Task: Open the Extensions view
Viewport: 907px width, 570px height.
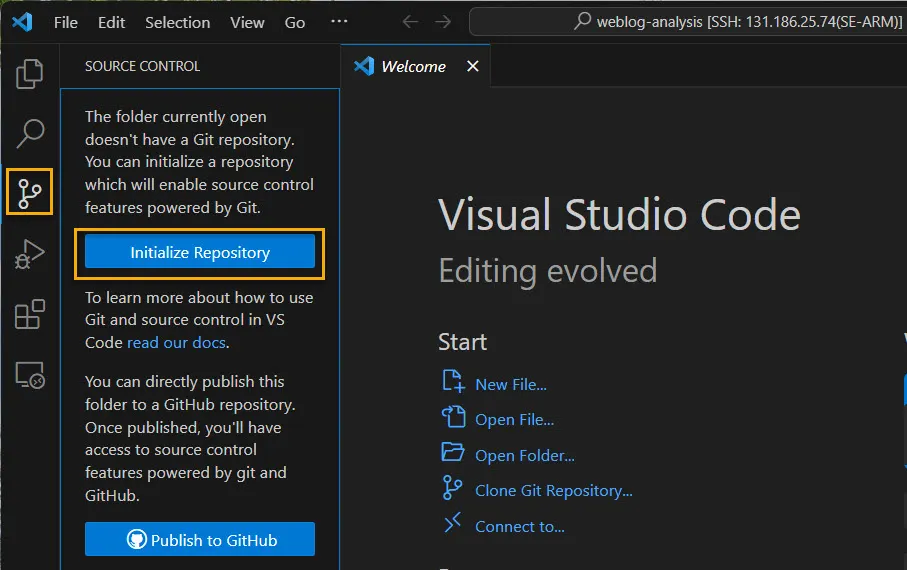Action: point(30,314)
